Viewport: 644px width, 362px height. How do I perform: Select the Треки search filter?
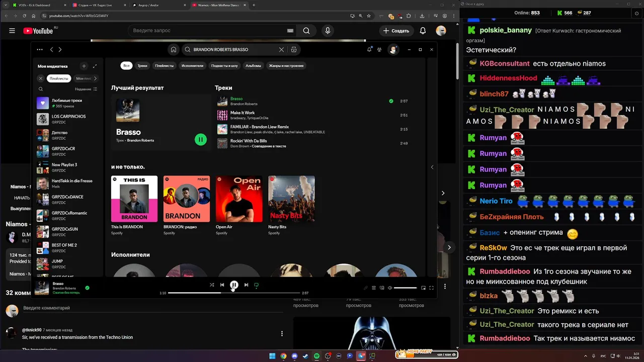tap(142, 65)
